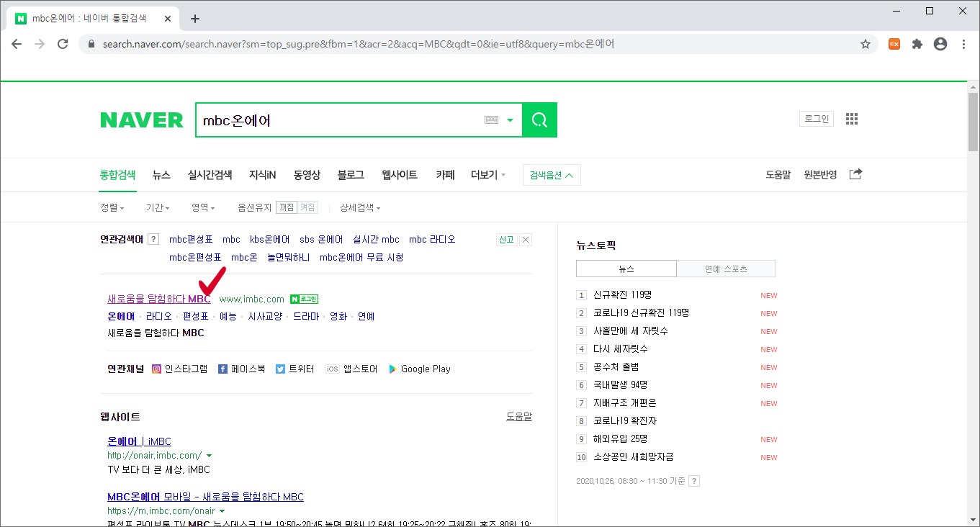The width and height of the screenshot is (980, 527).
Task: Expand arrow next to onair.imbc.com URL
Action: 209,456
